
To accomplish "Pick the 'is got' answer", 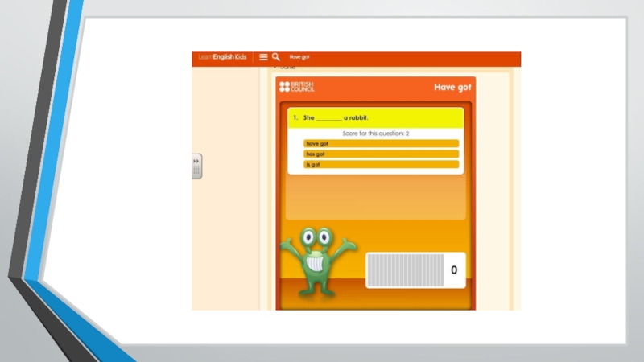I will click(x=381, y=164).
